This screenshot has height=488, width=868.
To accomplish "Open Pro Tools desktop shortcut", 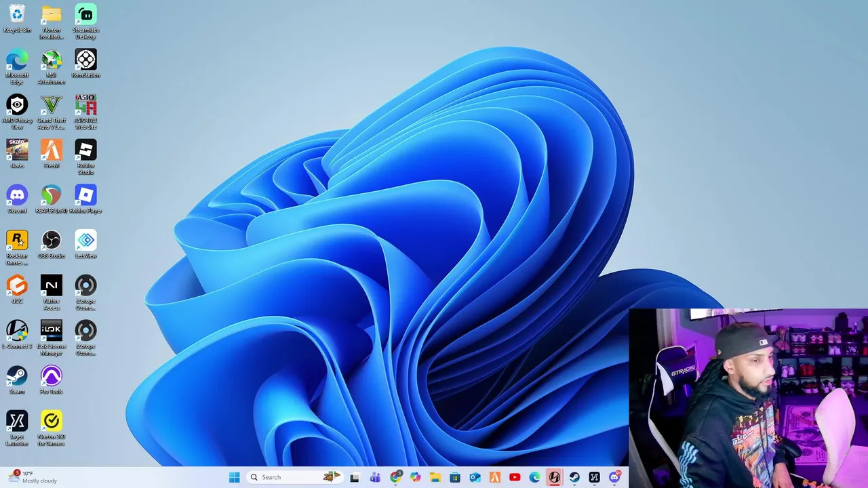I will tap(52, 380).
